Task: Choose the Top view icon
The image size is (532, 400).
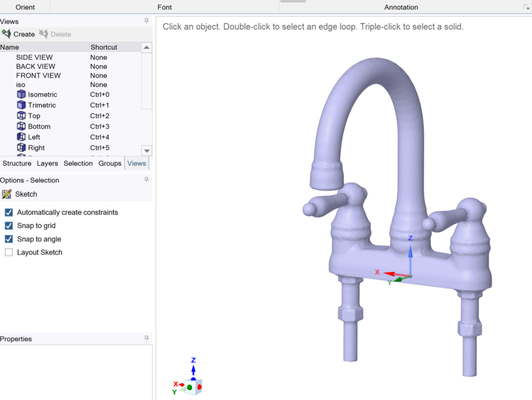Action: [x=21, y=116]
